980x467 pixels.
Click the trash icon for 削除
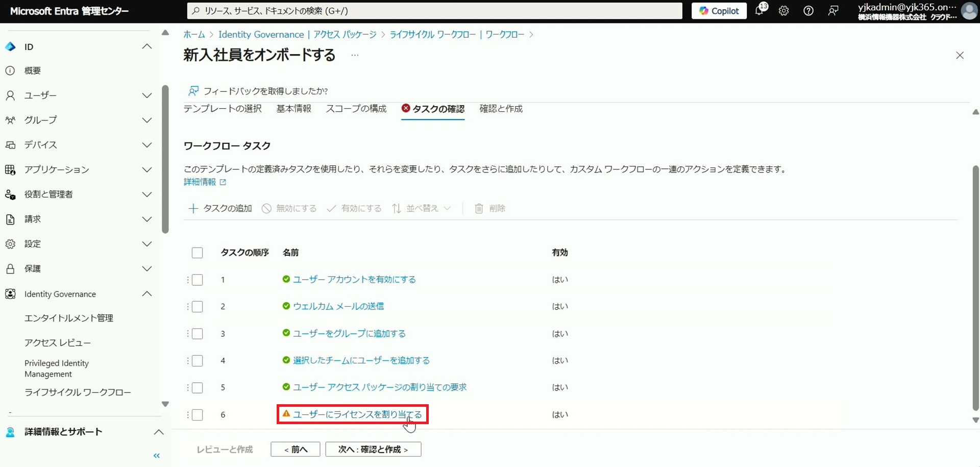(x=479, y=208)
